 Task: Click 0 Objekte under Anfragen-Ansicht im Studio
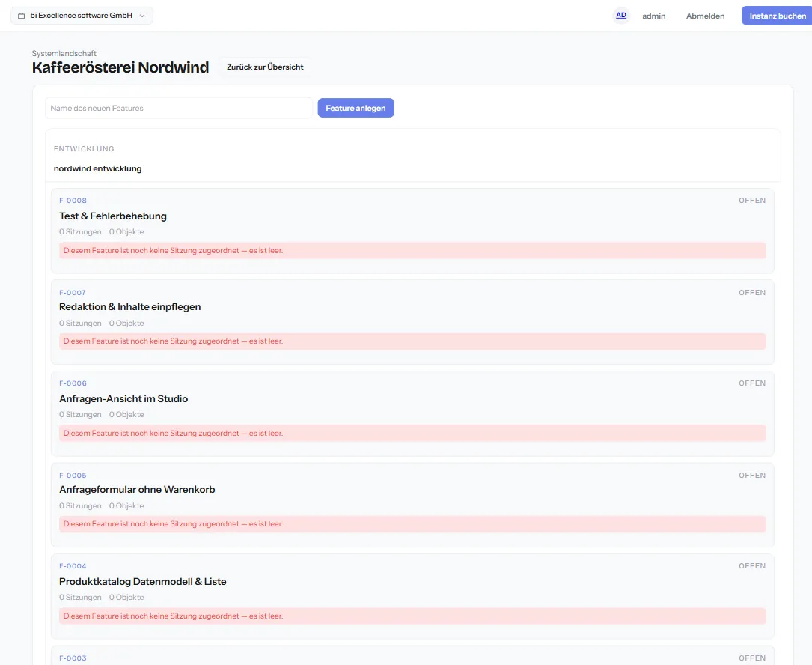pyautogui.click(x=126, y=415)
